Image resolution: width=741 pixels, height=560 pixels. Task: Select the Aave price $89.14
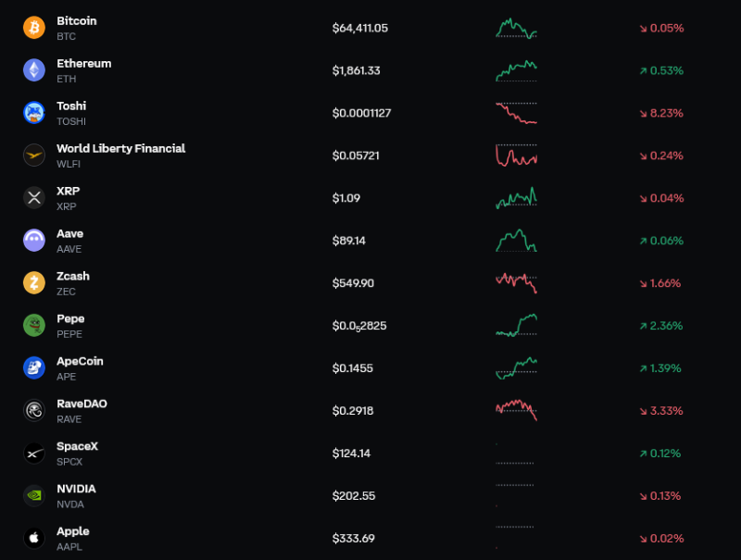(349, 241)
